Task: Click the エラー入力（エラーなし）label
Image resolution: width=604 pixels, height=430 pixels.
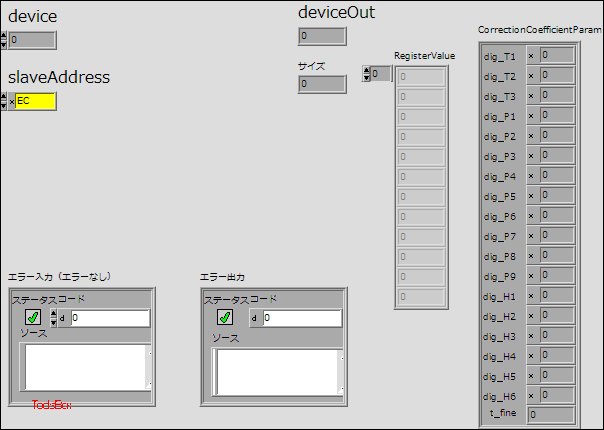Action: tap(60, 277)
